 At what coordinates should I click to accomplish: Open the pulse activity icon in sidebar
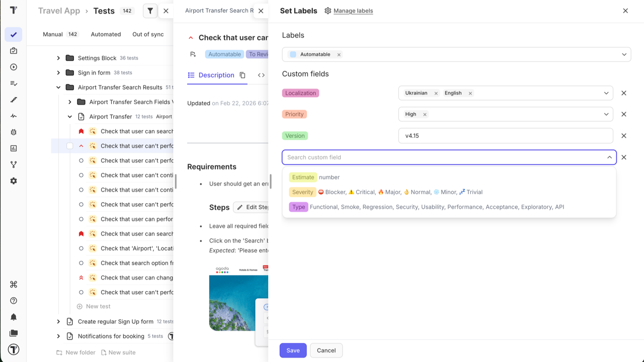click(x=14, y=116)
